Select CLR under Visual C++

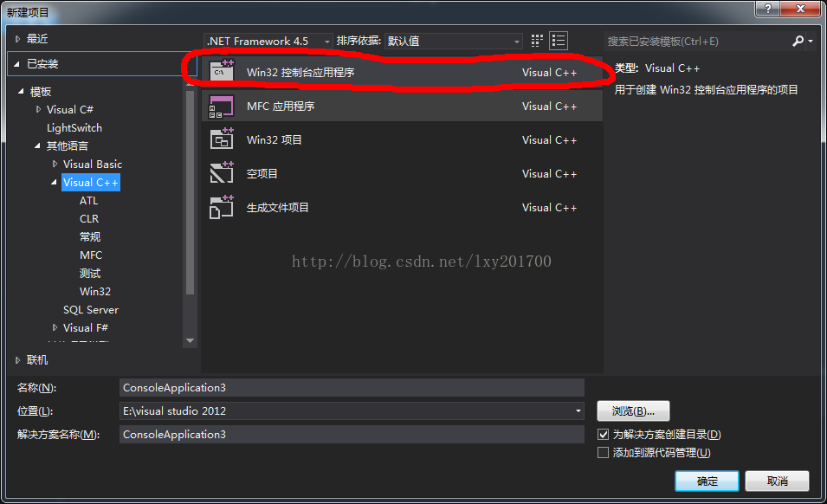point(89,218)
